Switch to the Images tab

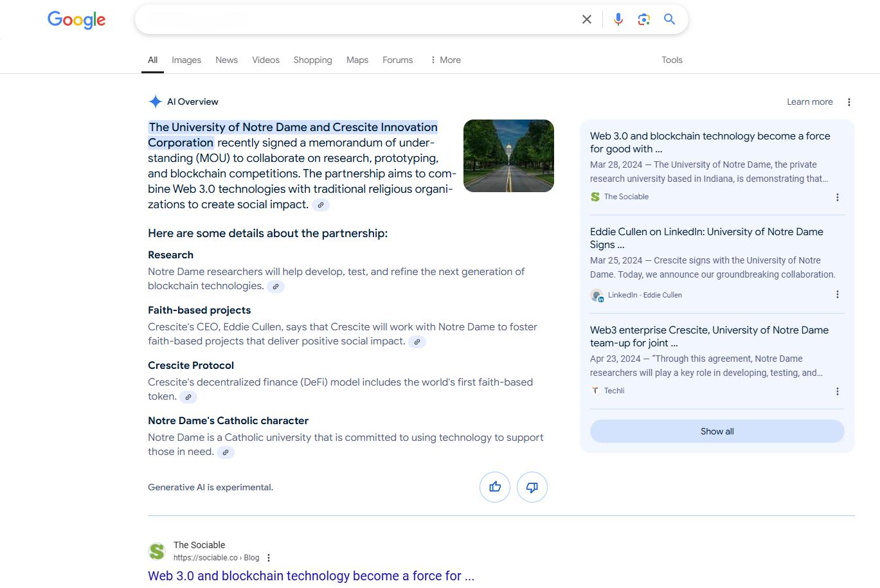point(186,60)
